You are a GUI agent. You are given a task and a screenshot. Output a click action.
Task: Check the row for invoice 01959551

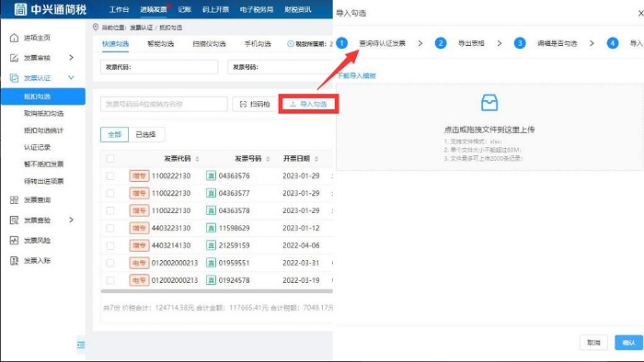point(110,263)
